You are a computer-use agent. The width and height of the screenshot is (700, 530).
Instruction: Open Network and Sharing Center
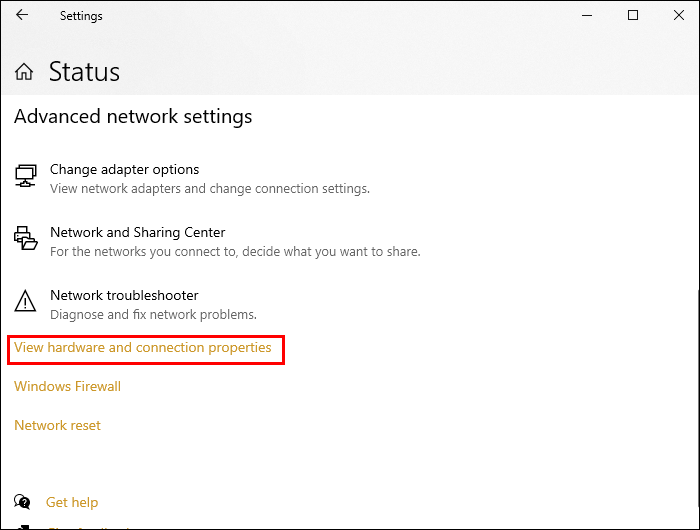coord(137,233)
